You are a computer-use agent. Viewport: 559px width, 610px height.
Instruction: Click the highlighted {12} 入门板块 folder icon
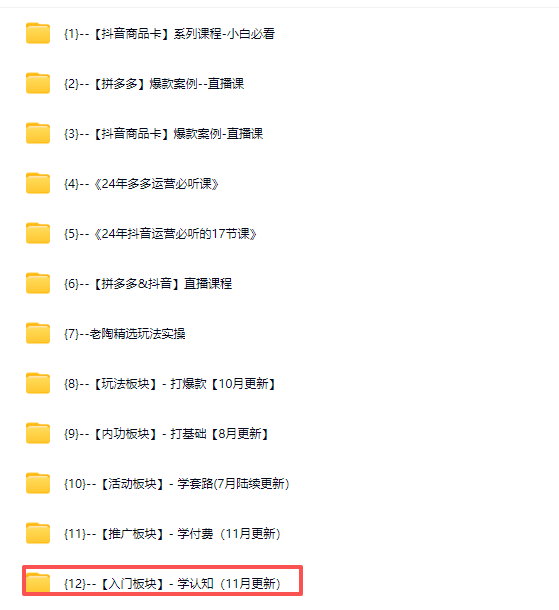point(38,583)
